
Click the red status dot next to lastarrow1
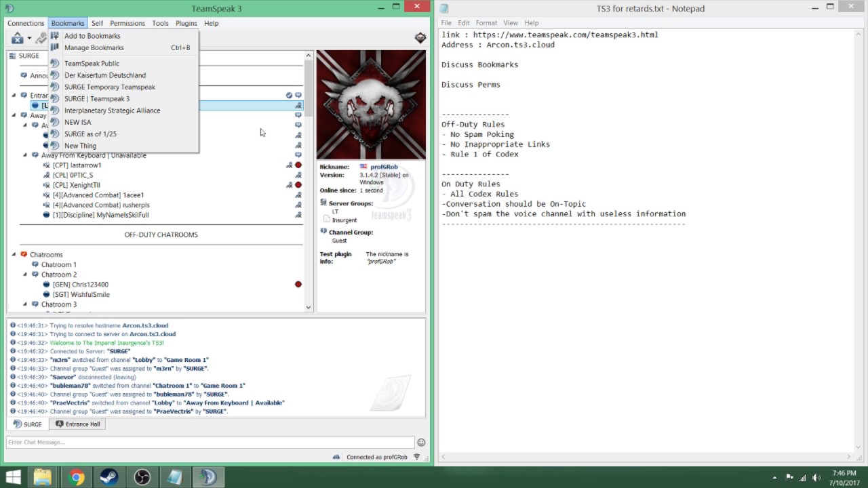coord(298,165)
